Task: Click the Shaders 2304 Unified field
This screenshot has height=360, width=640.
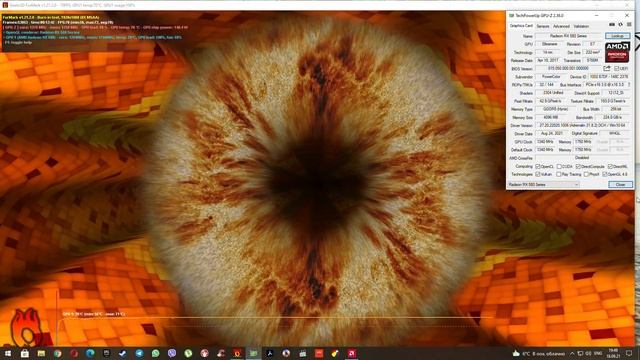Action: (553, 93)
